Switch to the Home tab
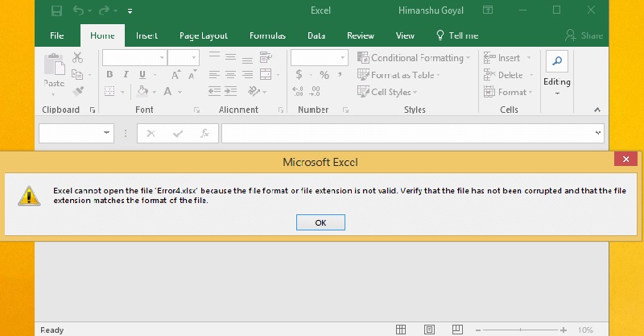Viewport: 644px width, 336px height. 102,35
